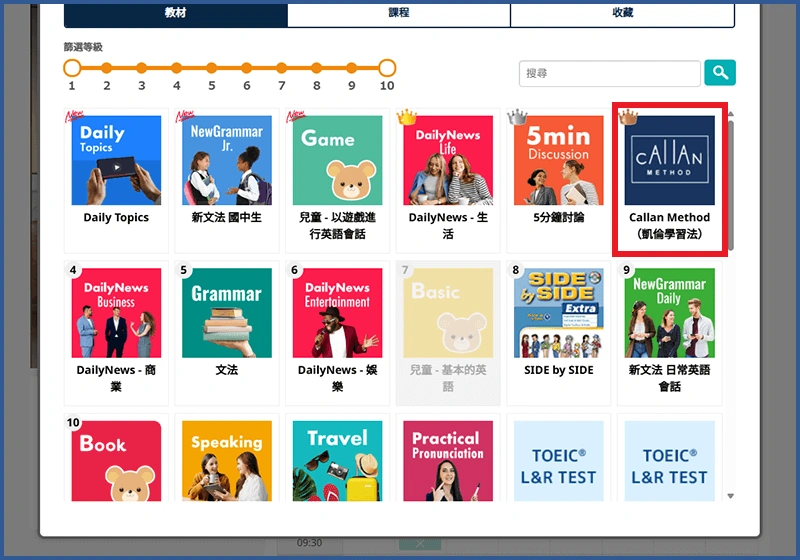Click the New badge on NewGrammar Jr.
800x560 pixels.
[x=185, y=116]
